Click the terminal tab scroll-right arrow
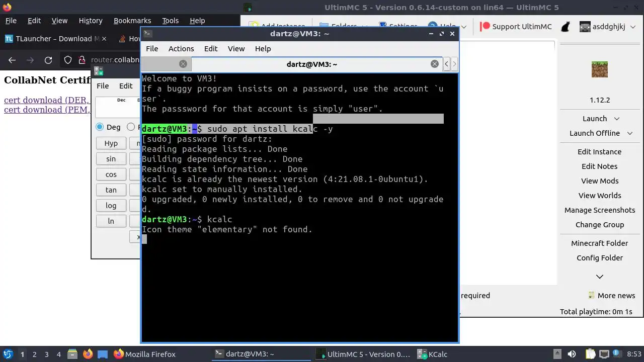This screenshot has height=362, width=644. pyautogui.click(x=454, y=64)
